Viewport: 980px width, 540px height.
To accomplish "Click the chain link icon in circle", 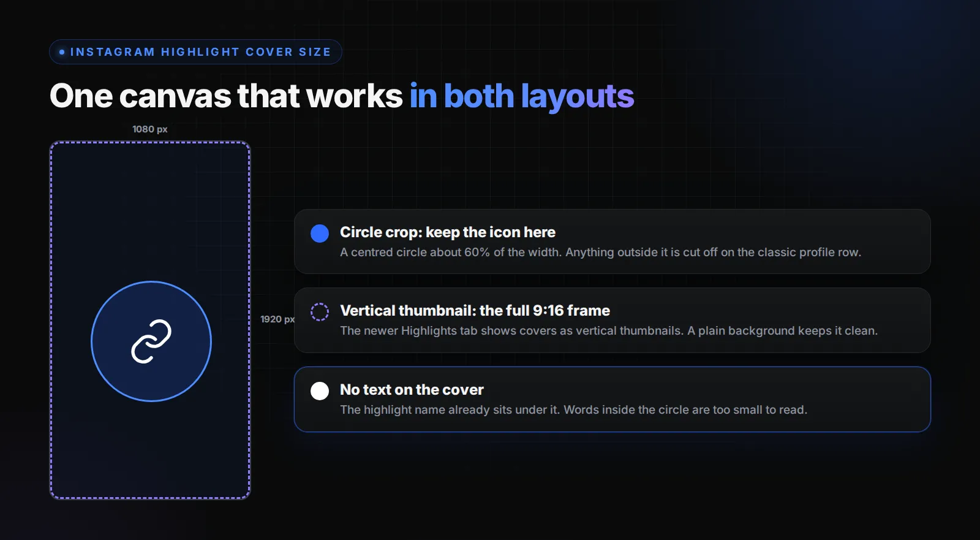I will pos(151,341).
